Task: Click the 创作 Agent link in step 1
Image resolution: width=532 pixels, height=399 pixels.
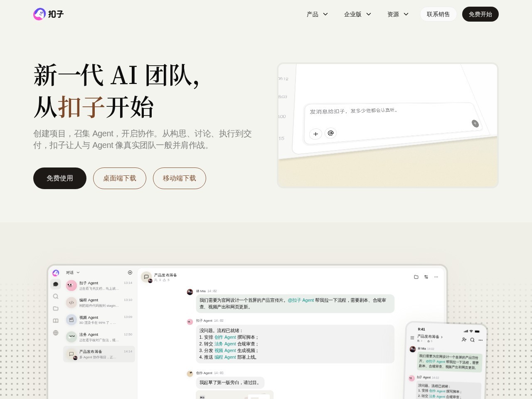Action: 225,337
